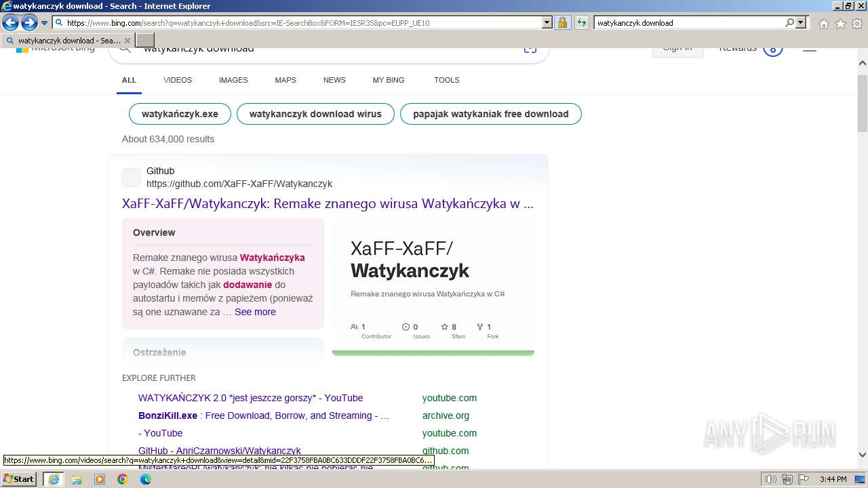Image resolution: width=868 pixels, height=488 pixels.
Task: Open 'WATYKAŃCZYK 2.0 *jest jeszcze gorszy* - YouTube' link
Action: pos(251,398)
